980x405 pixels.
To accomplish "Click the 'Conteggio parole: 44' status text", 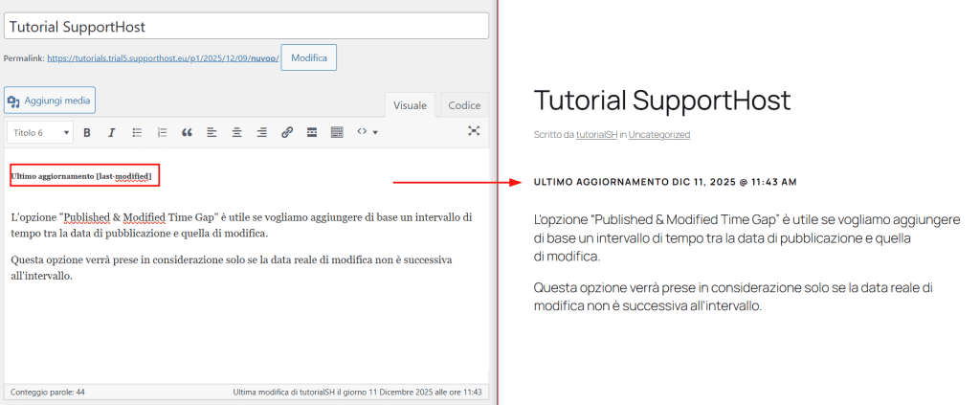I will [48, 393].
